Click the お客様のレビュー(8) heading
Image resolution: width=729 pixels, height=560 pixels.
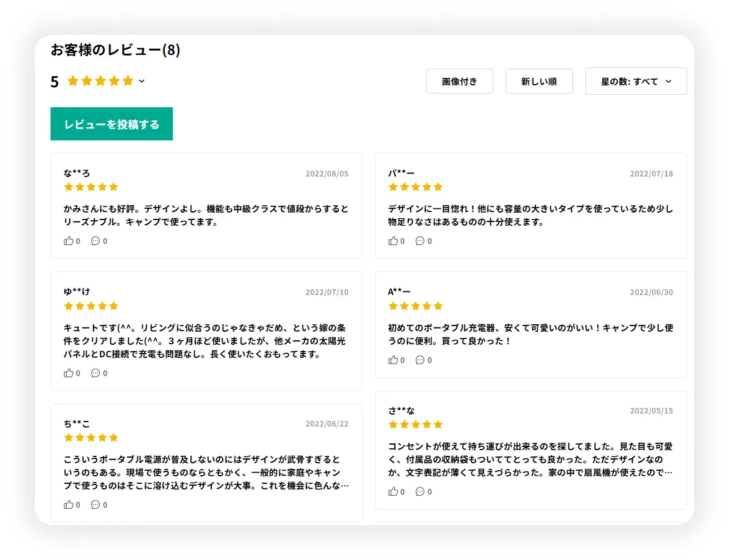115,51
